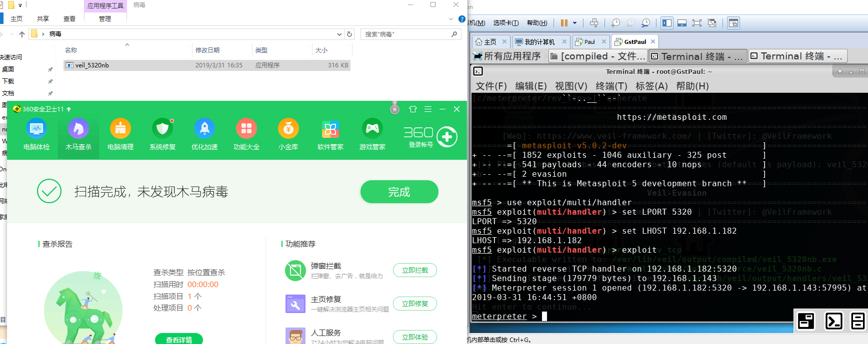Screen dimensions: 868x344
Task: Click the 360 medal badge icon
Action: tap(395, 108)
